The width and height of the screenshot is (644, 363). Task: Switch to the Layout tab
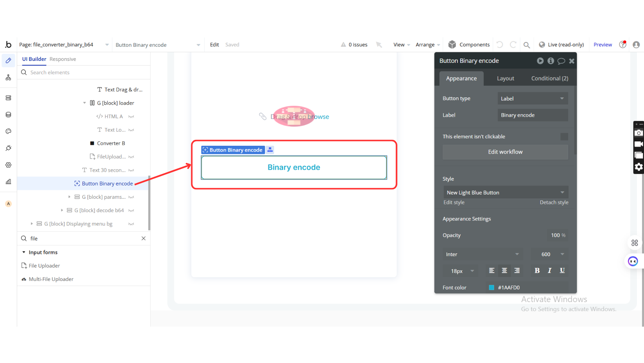pyautogui.click(x=505, y=79)
